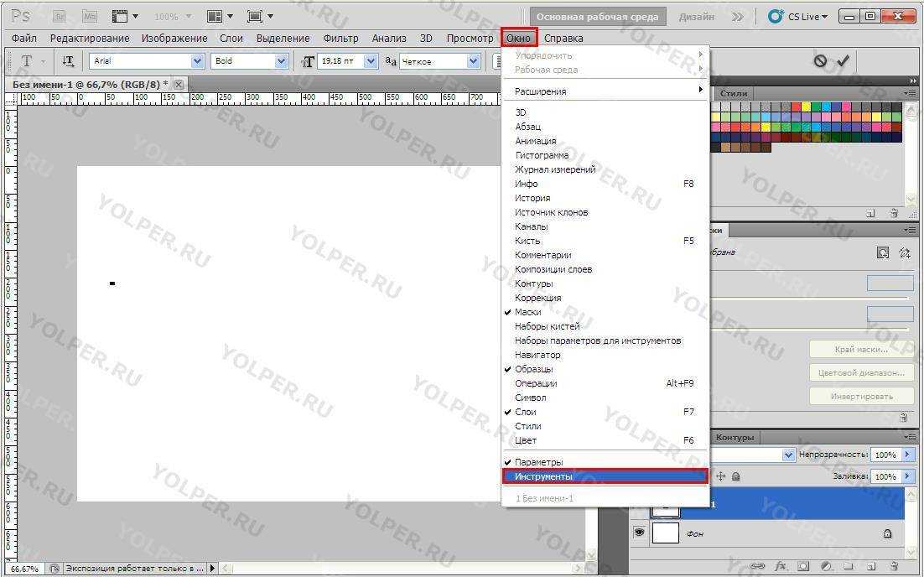Open Mini Bridge via the Mb icon
This screenshot has height=577, width=924.
click(90, 17)
